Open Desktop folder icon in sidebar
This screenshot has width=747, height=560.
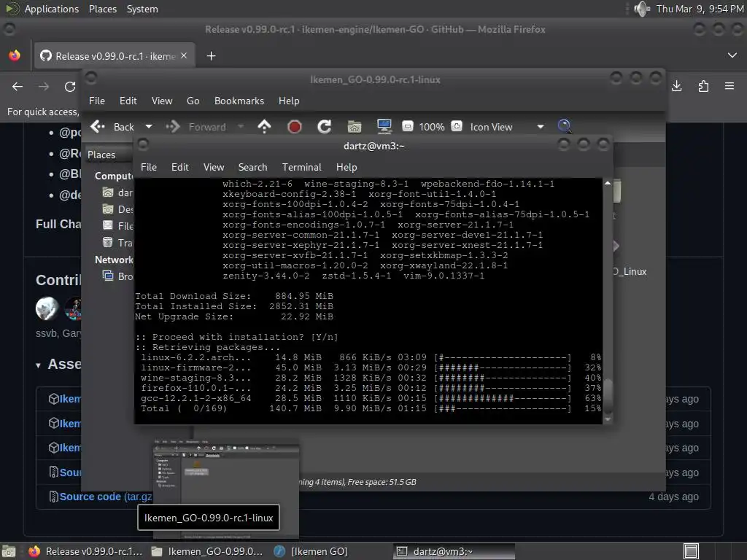click(108, 209)
